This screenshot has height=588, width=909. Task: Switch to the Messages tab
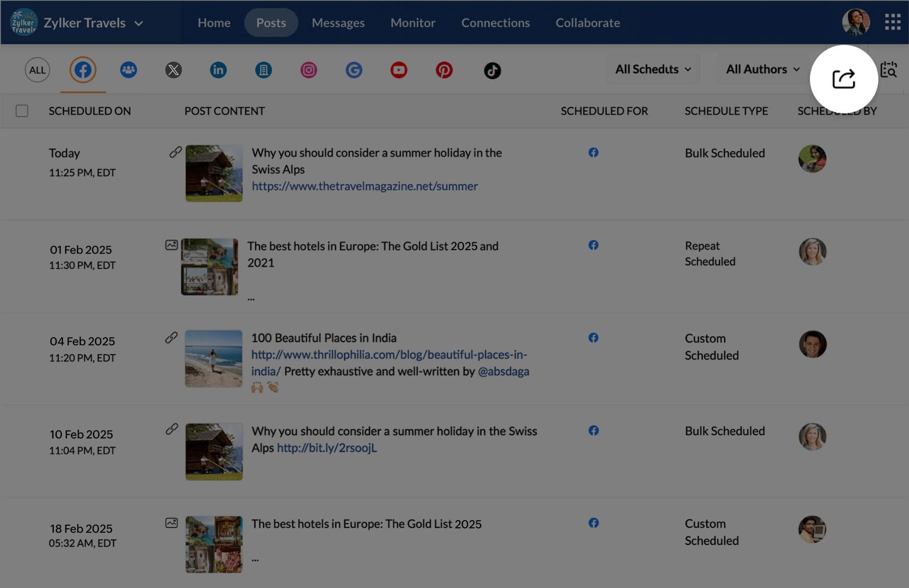338,22
